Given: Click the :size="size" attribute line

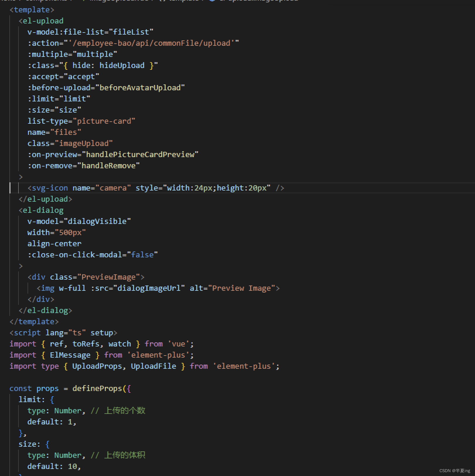Looking at the screenshot, I should [x=54, y=110].
